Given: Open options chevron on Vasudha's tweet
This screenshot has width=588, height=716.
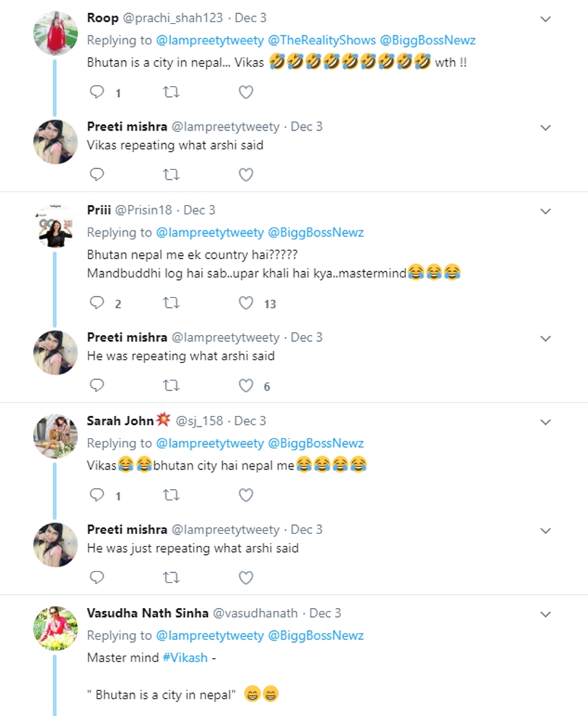Looking at the screenshot, I should point(545,614).
